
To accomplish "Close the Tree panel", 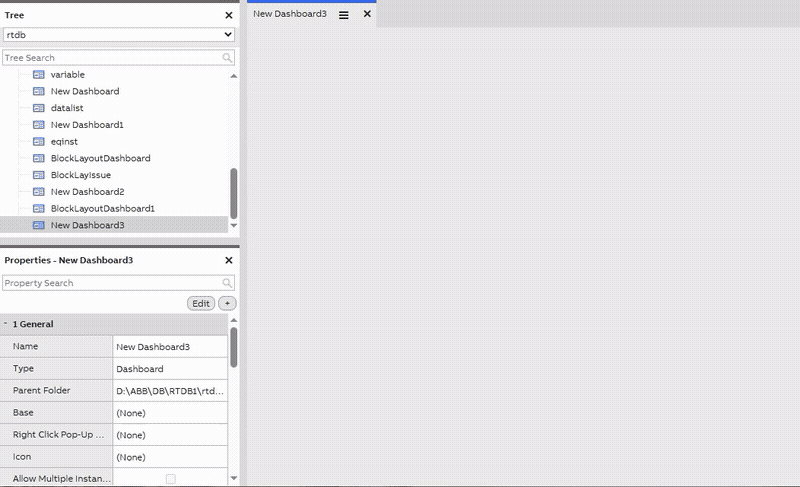I will [x=229, y=15].
